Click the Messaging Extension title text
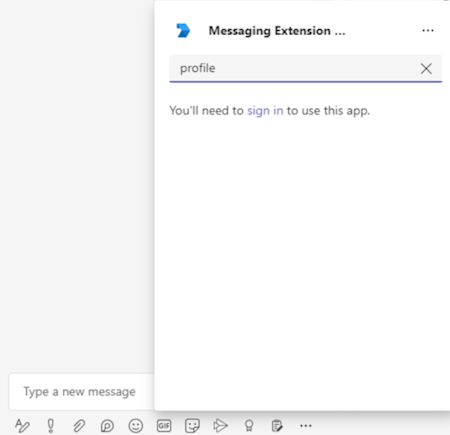Screen dimensions: 450x435 [277, 31]
